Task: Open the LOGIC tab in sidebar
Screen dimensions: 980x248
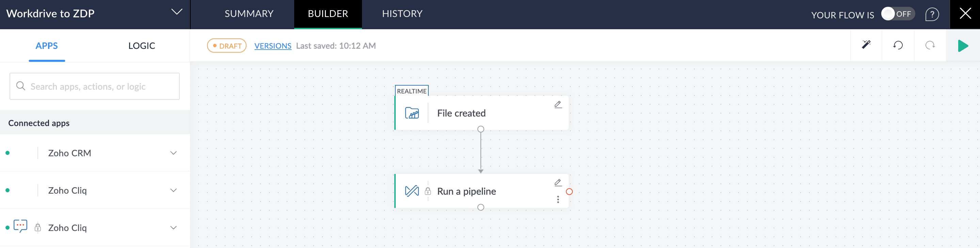Action: [x=142, y=46]
